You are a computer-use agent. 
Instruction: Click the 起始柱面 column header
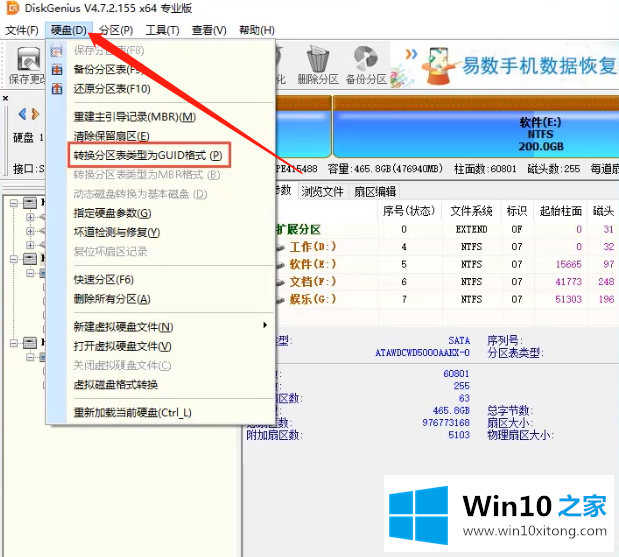[x=561, y=211]
